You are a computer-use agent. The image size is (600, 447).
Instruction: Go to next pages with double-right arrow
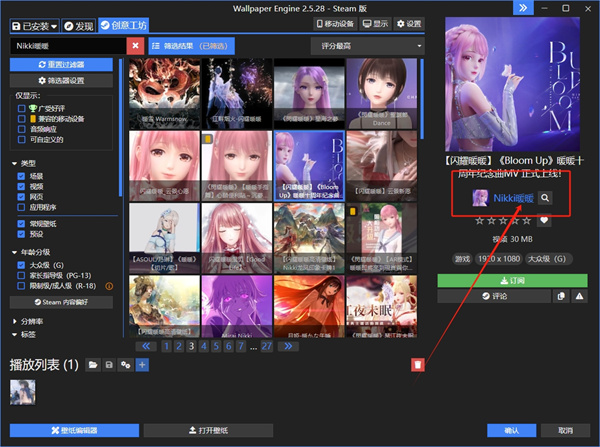[x=288, y=346]
